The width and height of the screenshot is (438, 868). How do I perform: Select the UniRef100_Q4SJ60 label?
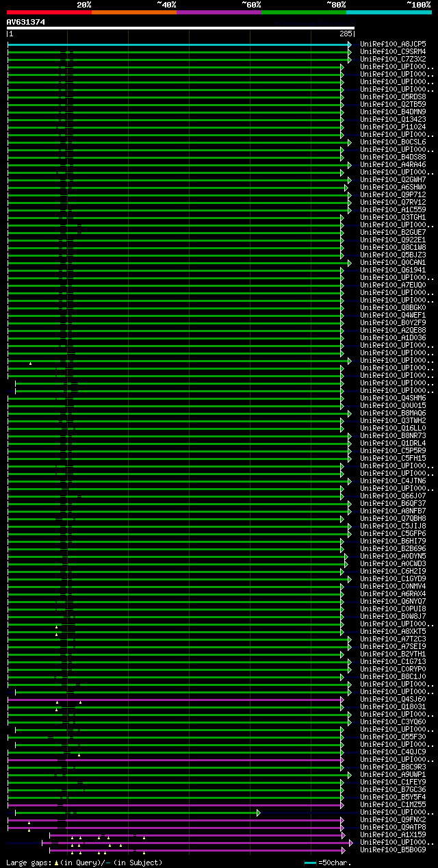coord(393,699)
